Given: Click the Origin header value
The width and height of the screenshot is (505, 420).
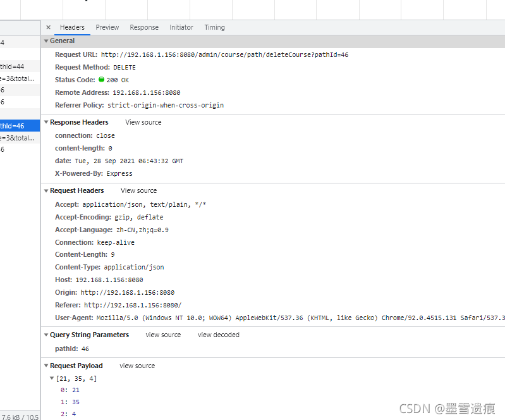Looking at the screenshot, I should (x=128, y=292).
